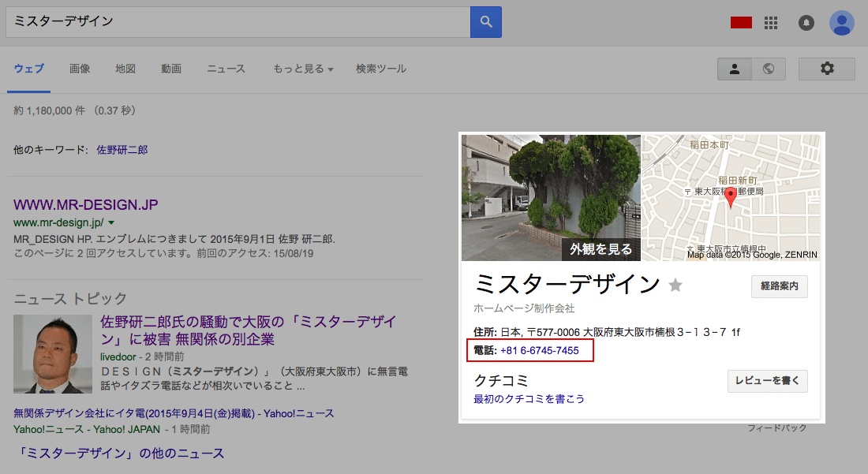Image resolution: width=868 pixels, height=474 pixels.
Task: Click the red rectangle in the header
Action: (741, 23)
